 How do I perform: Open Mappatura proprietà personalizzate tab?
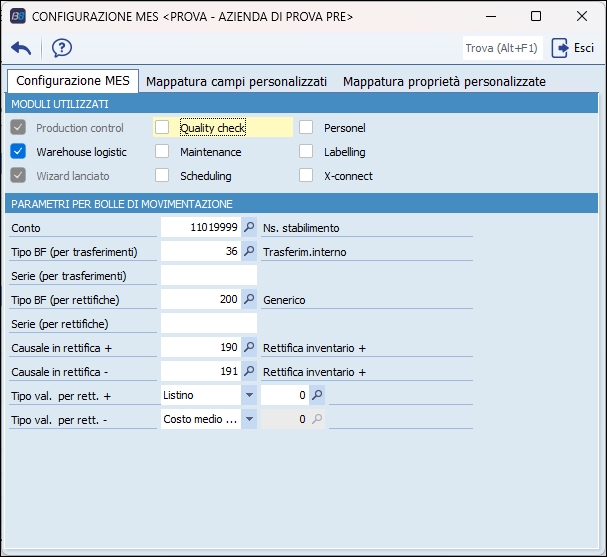[444, 82]
